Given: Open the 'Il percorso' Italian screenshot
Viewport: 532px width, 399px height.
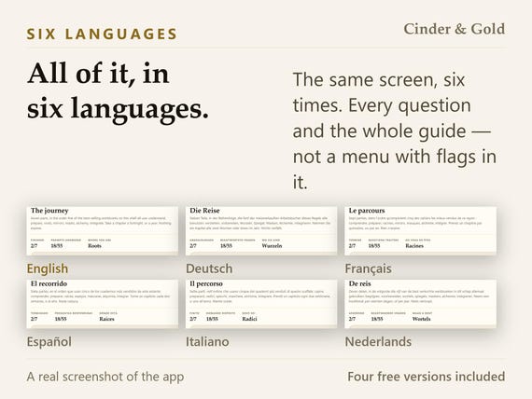Looking at the screenshot, I should coord(261,304).
